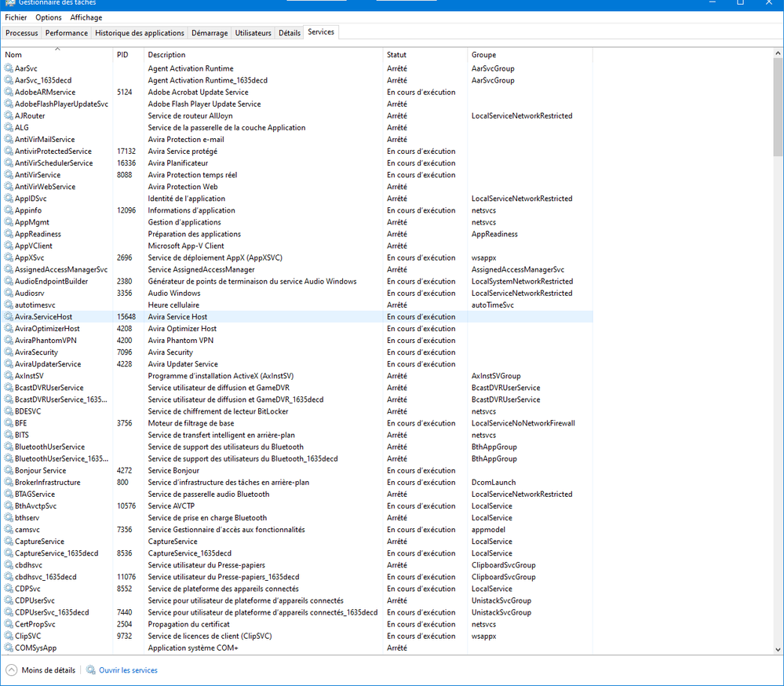Sort services by the Nom column header
784x686 pixels.
[13, 55]
